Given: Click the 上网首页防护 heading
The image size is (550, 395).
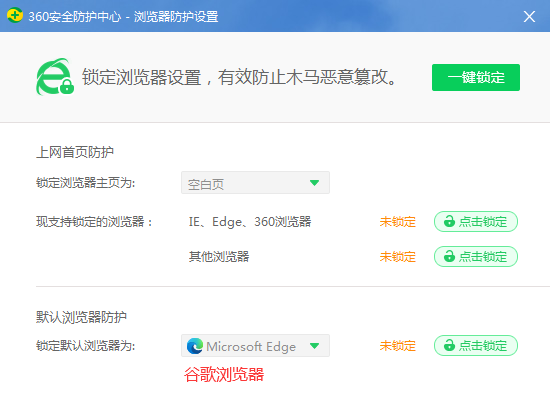Looking at the screenshot, I should pyautogui.click(x=75, y=152).
